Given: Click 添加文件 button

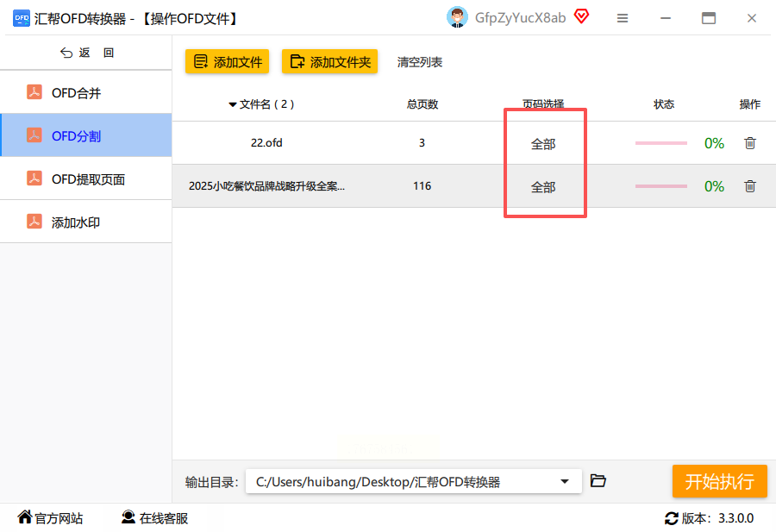Looking at the screenshot, I should [227, 61].
